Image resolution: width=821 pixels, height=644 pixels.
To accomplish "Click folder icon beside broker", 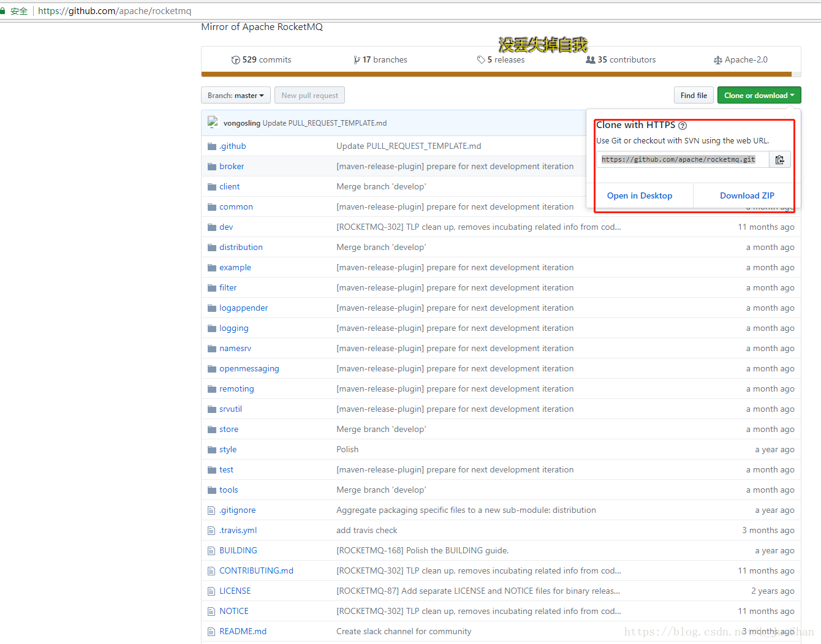I will 212,167.
